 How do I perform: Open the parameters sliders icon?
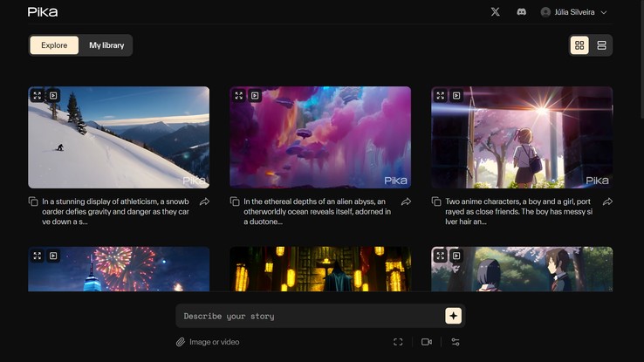pyautogui.click(x=455, y=342)
